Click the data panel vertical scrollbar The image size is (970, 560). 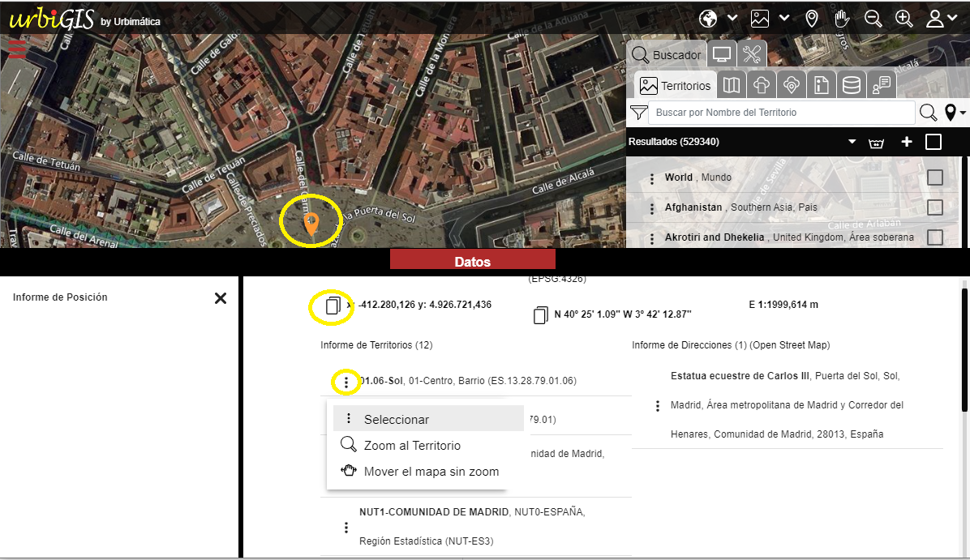pos(964,350)
